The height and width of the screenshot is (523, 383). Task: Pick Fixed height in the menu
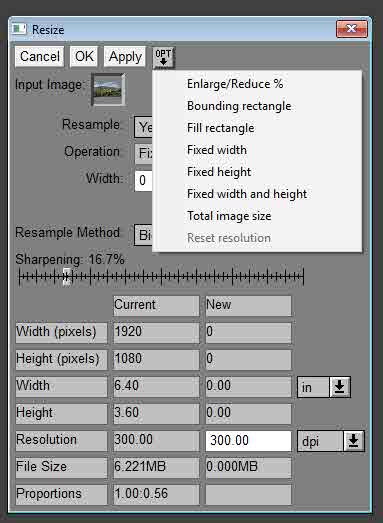(x=219, y=172)
